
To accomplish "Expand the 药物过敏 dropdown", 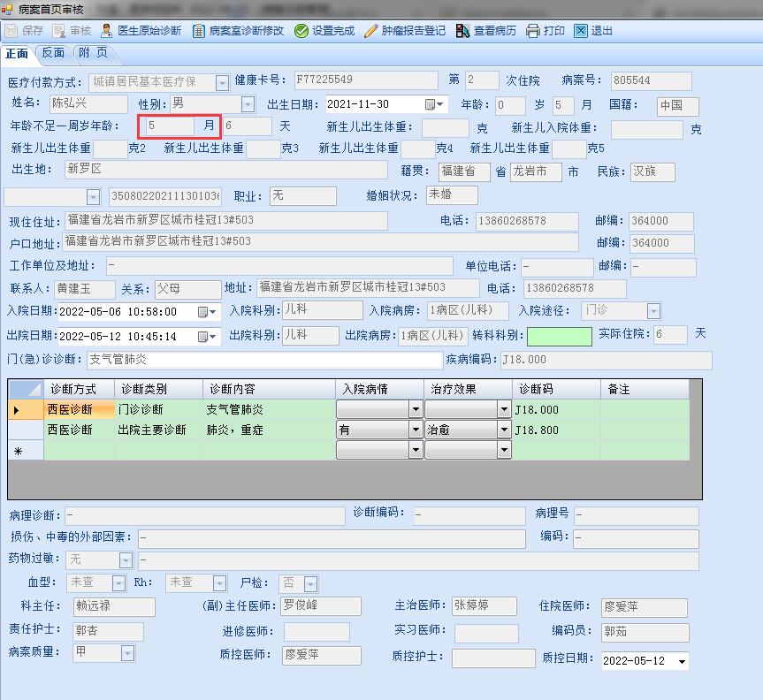I will pos(126,560).
